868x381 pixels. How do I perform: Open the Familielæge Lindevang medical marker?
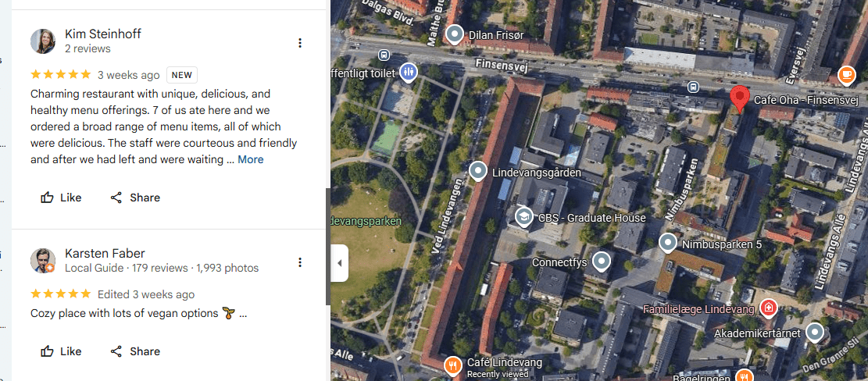(768, 308)
